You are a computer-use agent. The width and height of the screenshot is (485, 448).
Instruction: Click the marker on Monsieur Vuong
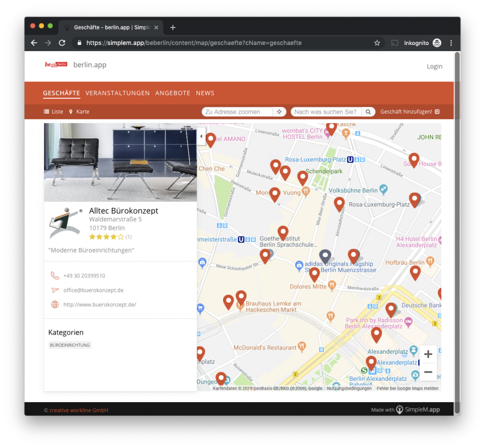(275, 195)
